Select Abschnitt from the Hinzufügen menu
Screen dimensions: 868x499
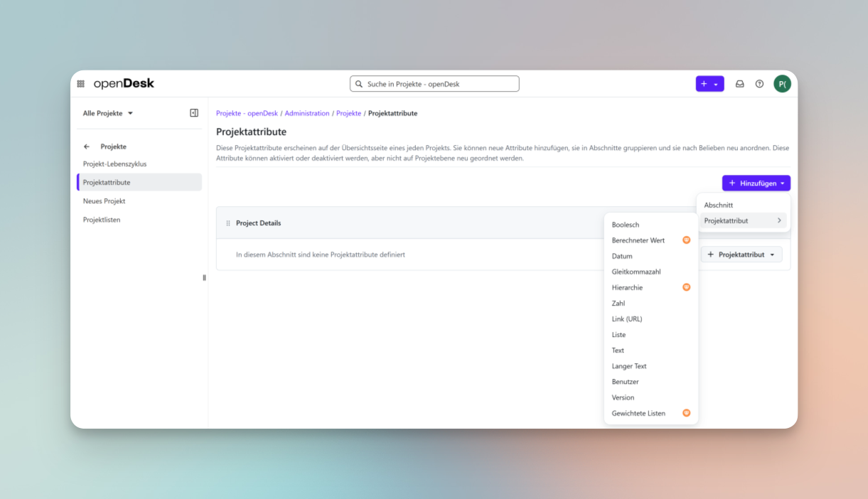[719, 205]
